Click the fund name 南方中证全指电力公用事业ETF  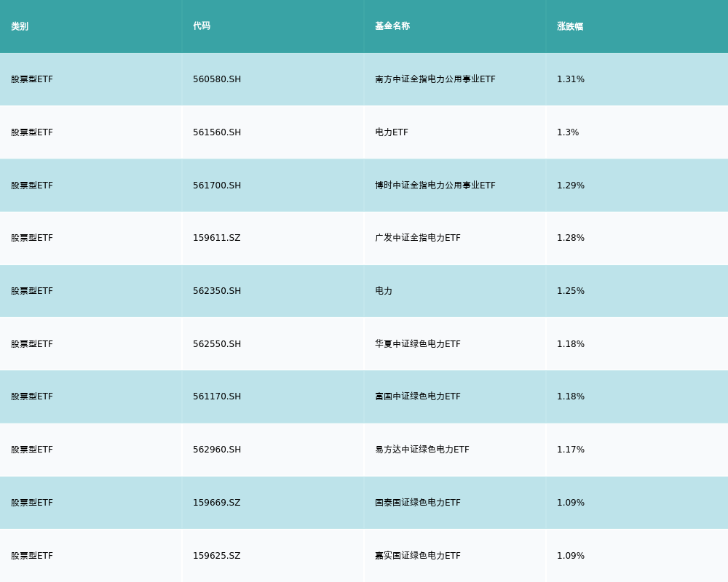pos(435,79)
